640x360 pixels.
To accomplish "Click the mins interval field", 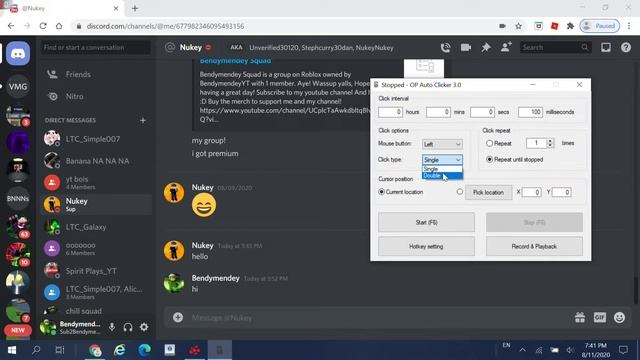I will (x=438, y=112).
